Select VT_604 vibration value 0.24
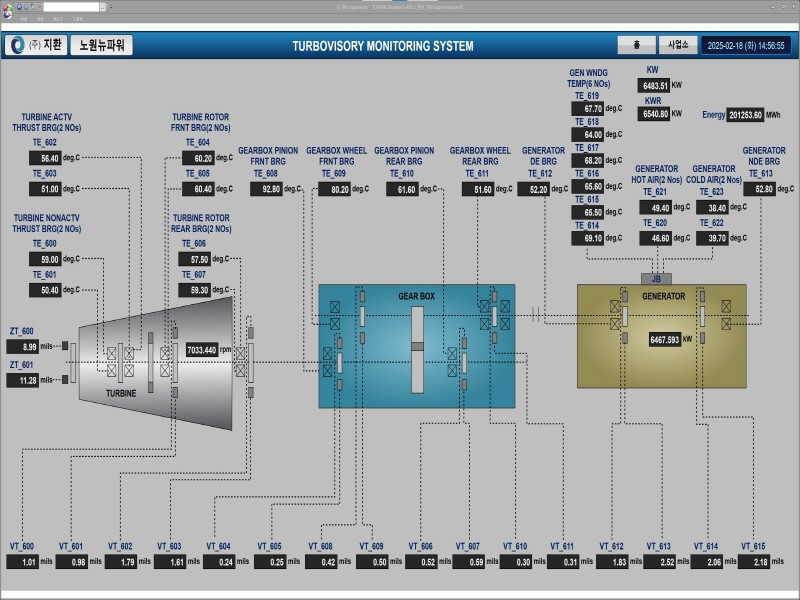This screenshot has width=800, height=600. coord(219,562)
